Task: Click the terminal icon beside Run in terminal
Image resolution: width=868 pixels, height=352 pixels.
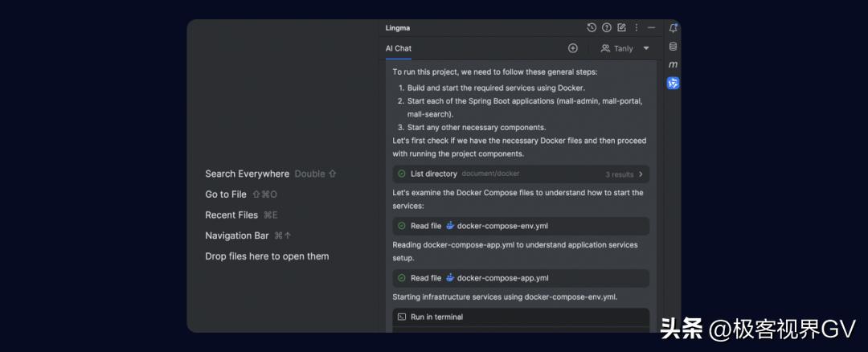Action: [402, 317]
